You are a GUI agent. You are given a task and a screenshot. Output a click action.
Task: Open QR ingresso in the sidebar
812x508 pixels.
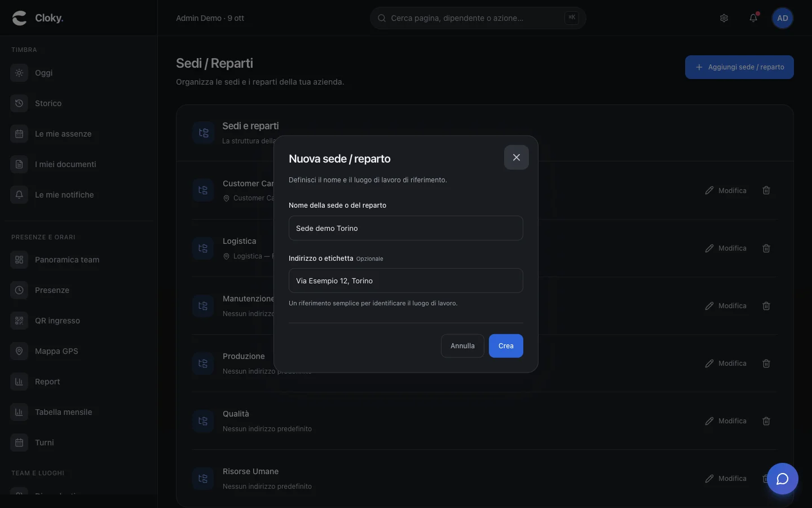(79, 321)
